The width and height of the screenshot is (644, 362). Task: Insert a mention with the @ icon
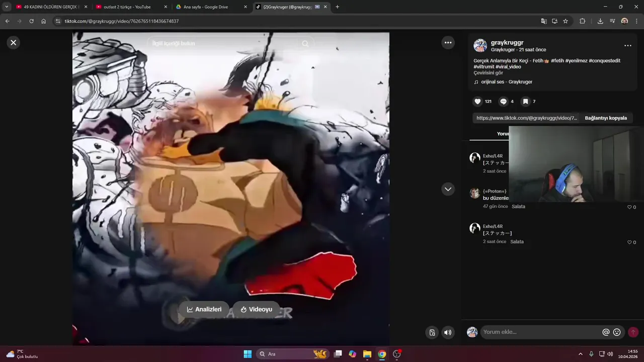coord(606,332)
